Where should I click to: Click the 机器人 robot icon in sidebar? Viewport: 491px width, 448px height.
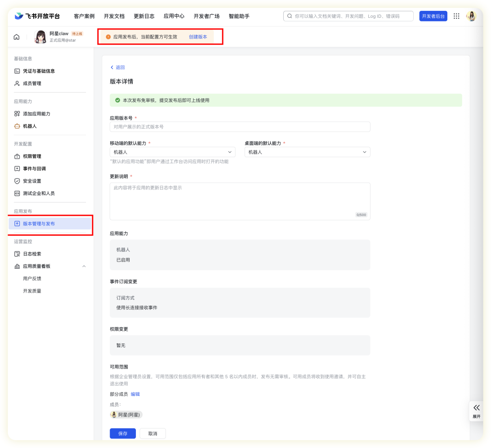[17, 126]
